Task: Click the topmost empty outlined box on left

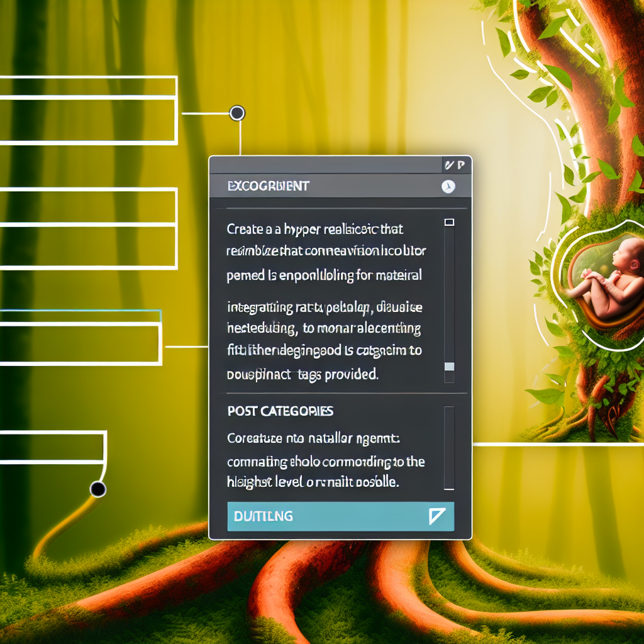Action: click(x=88, y=110)
